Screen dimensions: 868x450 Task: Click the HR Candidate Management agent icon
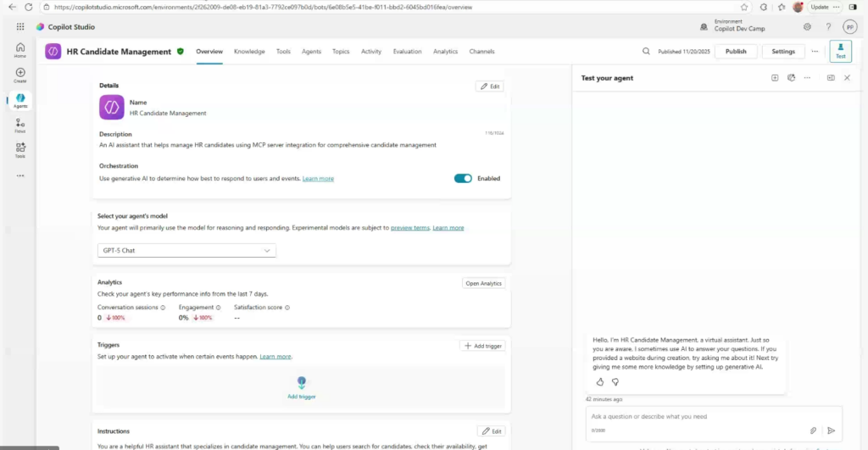pos(53,52)
